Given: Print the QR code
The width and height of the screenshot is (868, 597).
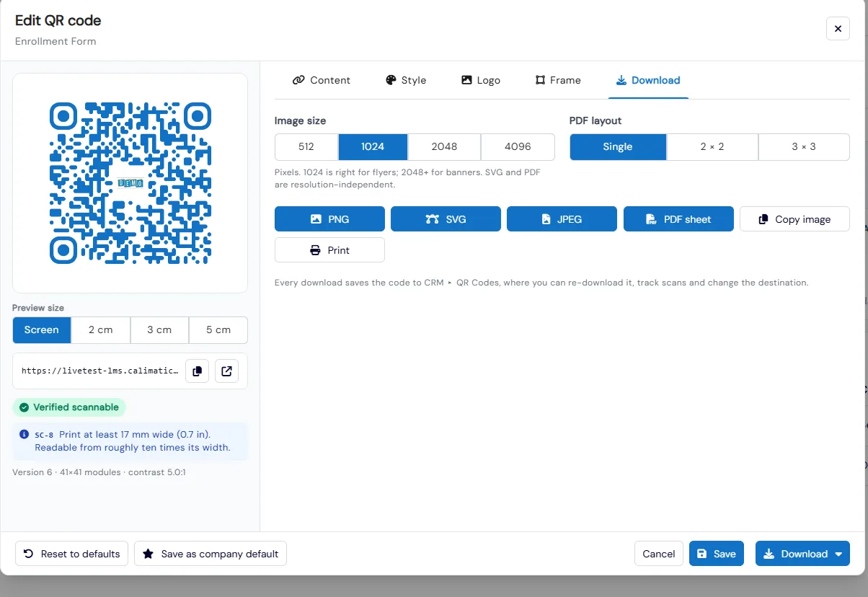Looking at the screenshot, I should point(329,250).
